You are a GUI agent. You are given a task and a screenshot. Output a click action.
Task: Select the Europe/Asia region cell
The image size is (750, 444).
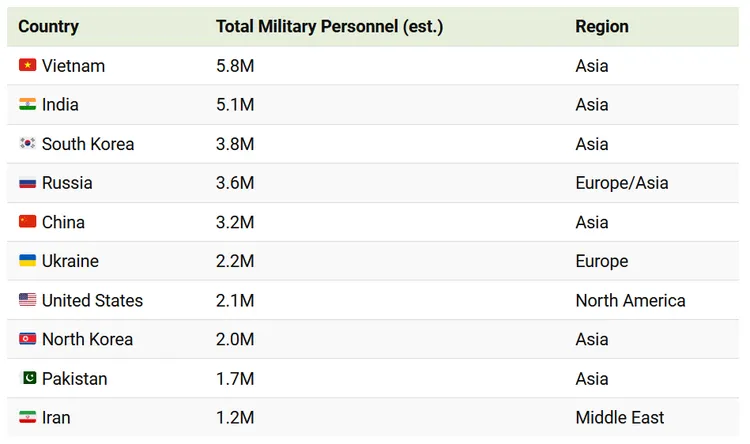coord(621,183)
